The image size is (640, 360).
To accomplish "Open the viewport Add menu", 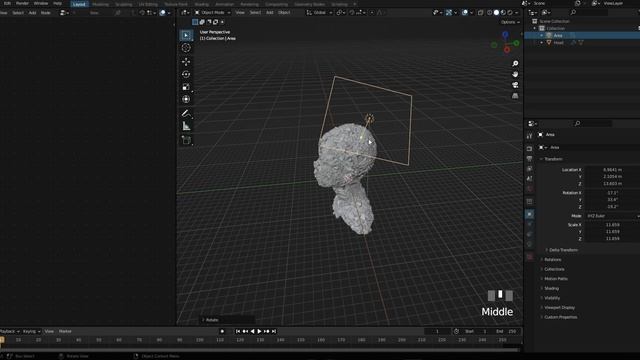I will [x=270, y=13].
